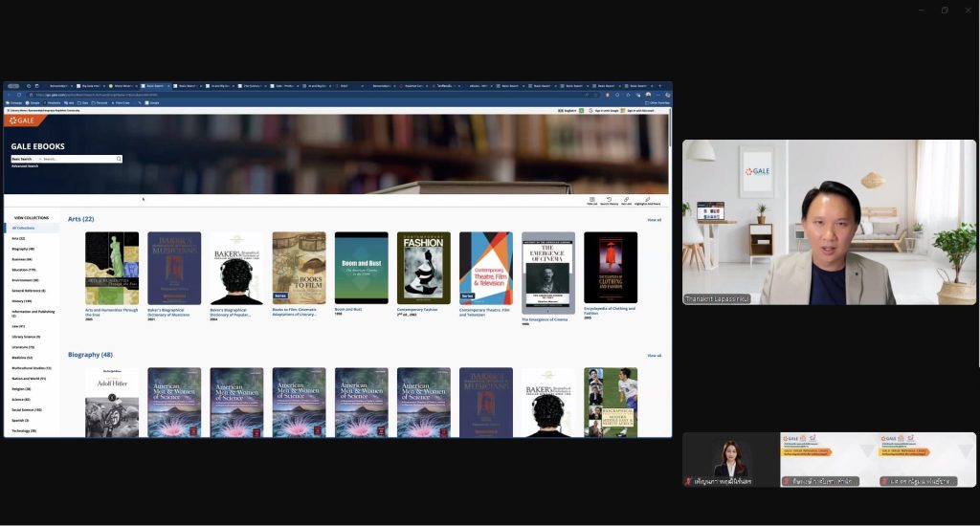Click the magnifier icon in the Gale search box

[x=119, y=159]
